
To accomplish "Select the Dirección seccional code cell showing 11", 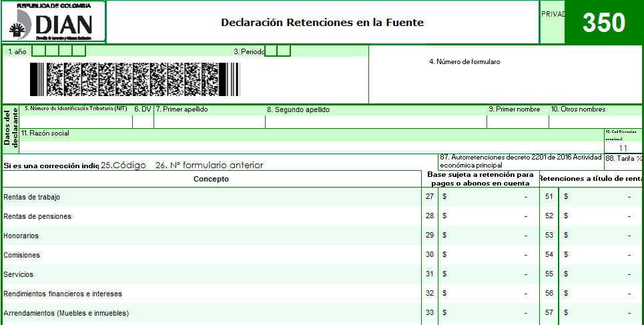I will pyautogui.click(x=623, y=148).
